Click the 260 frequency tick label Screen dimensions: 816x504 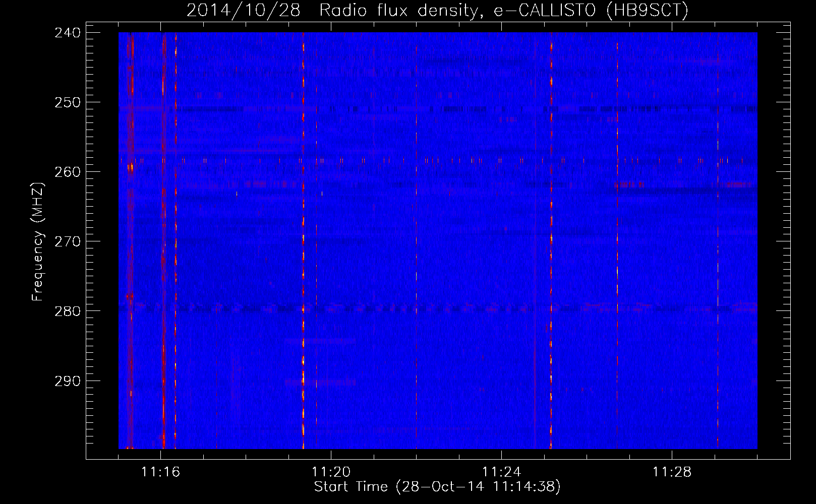(x=68, y=172)
